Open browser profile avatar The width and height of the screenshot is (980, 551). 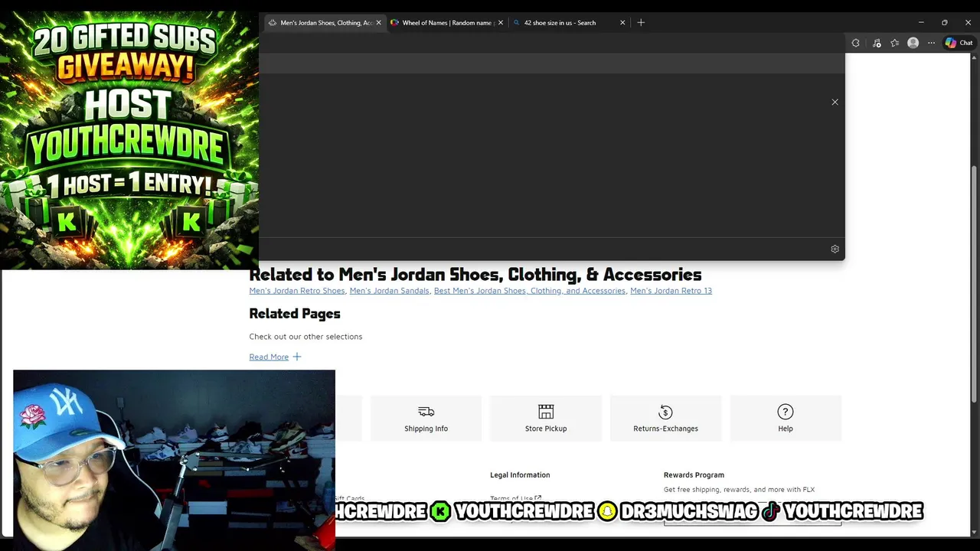click(x=913, y=43)
